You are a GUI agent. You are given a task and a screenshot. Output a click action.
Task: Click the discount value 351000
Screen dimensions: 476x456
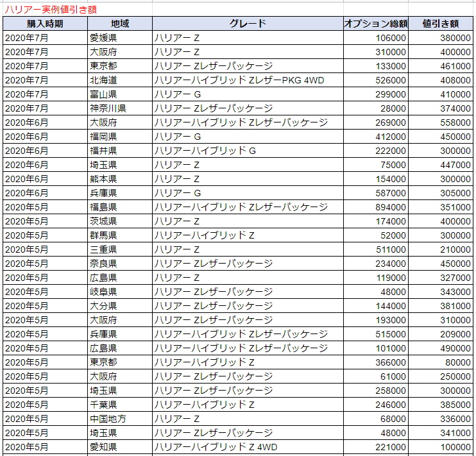(441, 207)
